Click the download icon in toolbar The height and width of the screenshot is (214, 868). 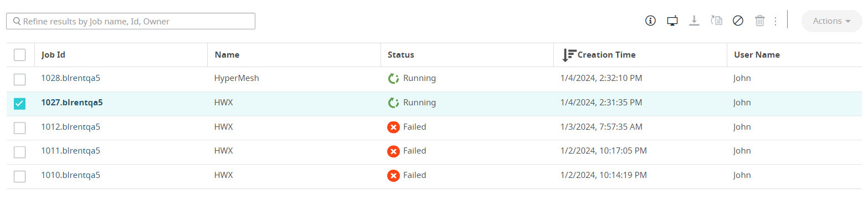point(694,21)
